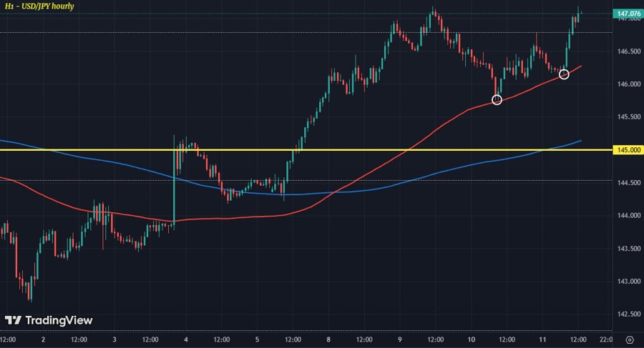Open chart settings gear icon
Image resolution: width=644 pixels, height=348 pixels.
[x=629, y=340]
